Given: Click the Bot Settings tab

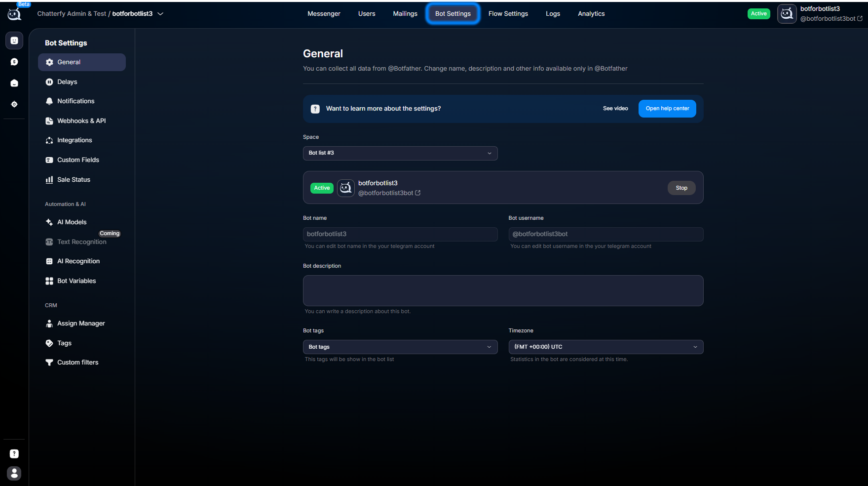Looking at the screenshot, I should (x=453, y=14).
